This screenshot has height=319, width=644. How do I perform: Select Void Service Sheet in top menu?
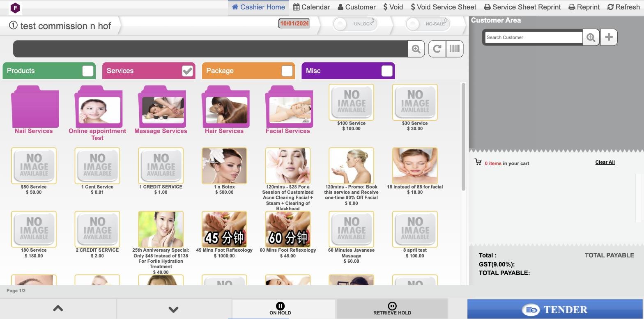click(444, 7)
